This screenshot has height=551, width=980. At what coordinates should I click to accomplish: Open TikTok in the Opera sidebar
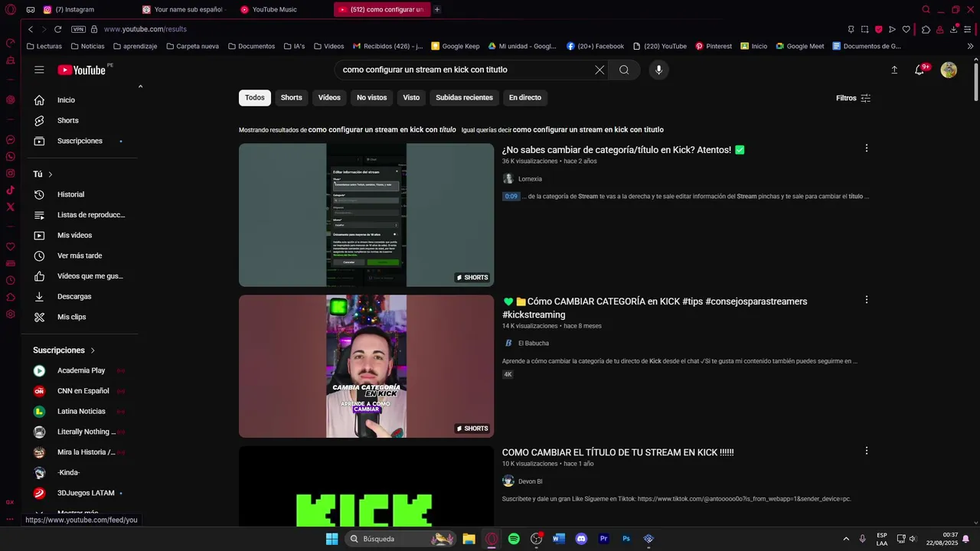pyautogui.click(x=10, y=190)
